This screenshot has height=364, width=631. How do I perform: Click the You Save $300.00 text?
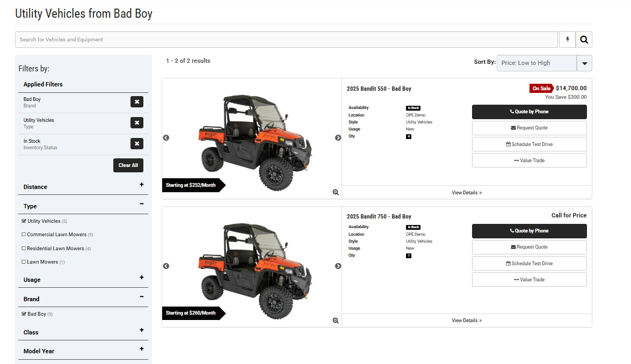[x=566, y=97]
